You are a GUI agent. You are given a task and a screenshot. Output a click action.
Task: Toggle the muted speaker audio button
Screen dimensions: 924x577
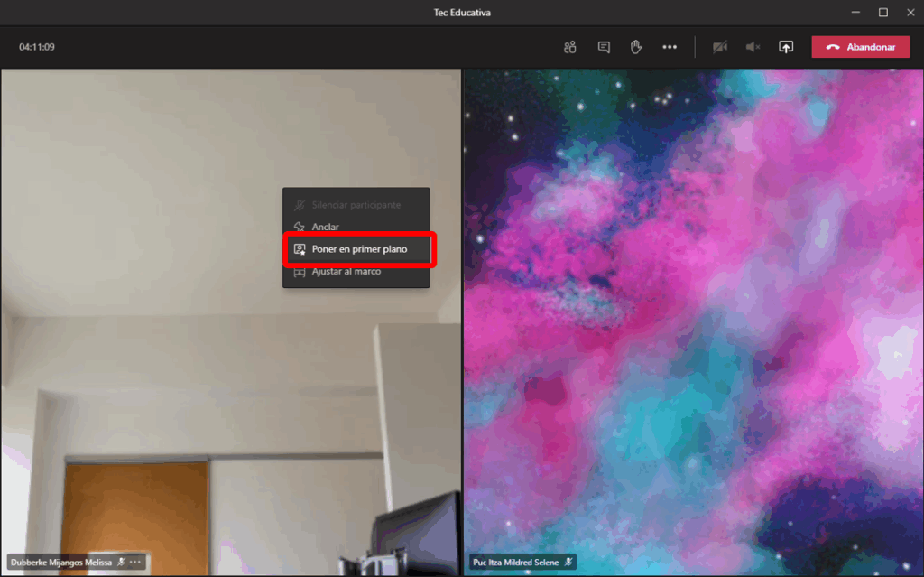753,47
